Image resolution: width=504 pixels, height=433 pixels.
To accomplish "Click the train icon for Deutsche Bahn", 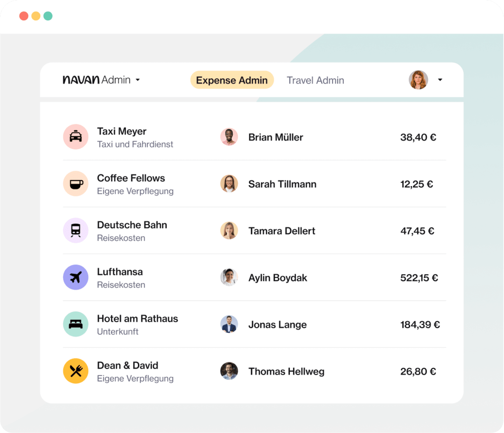I will pos(76,230).
